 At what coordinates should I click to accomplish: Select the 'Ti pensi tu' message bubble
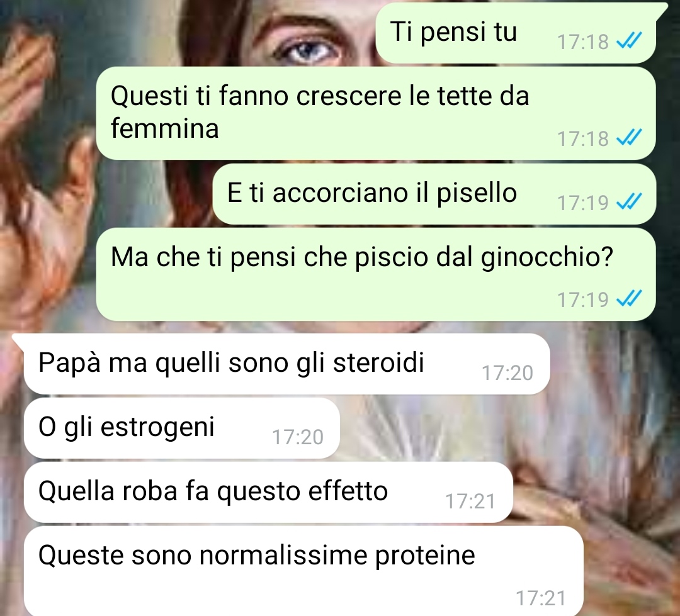(x=516, y=33)
